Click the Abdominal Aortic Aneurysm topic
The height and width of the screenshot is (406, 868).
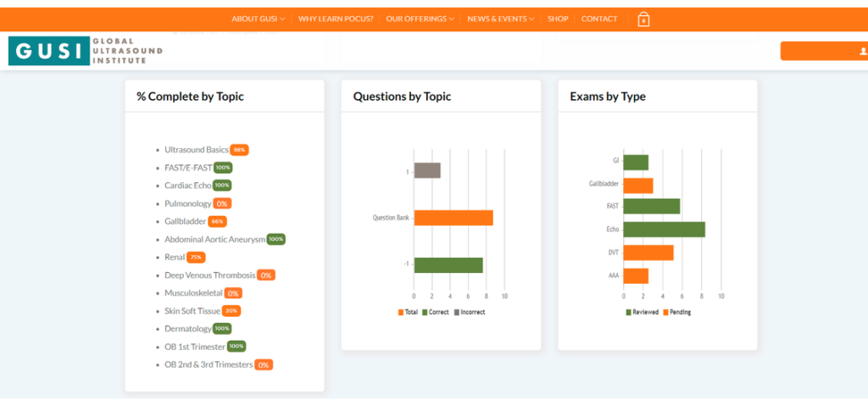pos(214,239)
